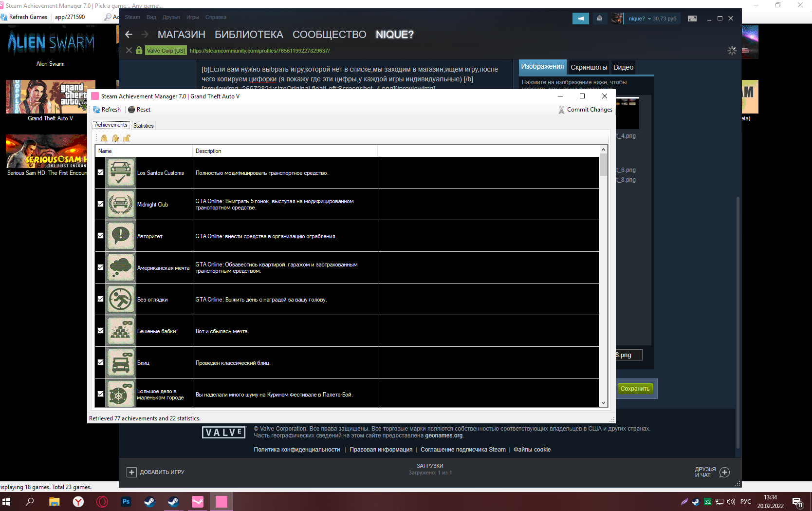Click the Los Santos Customs car icon
The width and height of the screenshot is (812, 511).
121,172
